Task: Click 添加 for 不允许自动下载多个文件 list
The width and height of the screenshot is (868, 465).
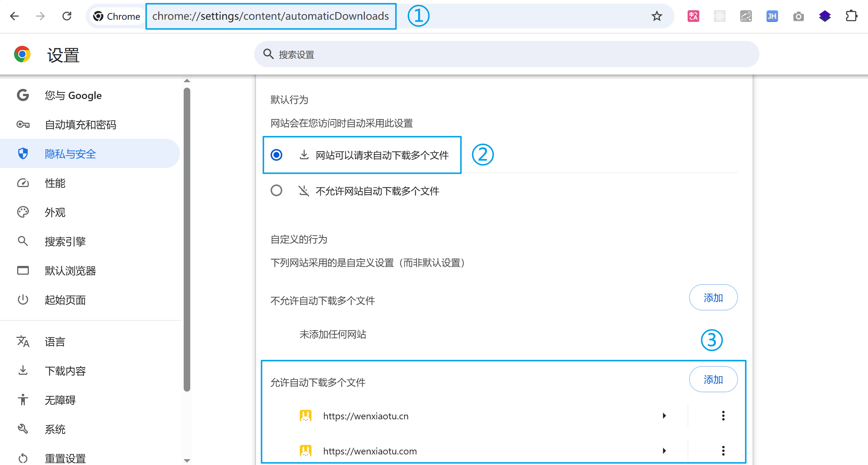Action: pyautogui.click(x=713, y=298)
